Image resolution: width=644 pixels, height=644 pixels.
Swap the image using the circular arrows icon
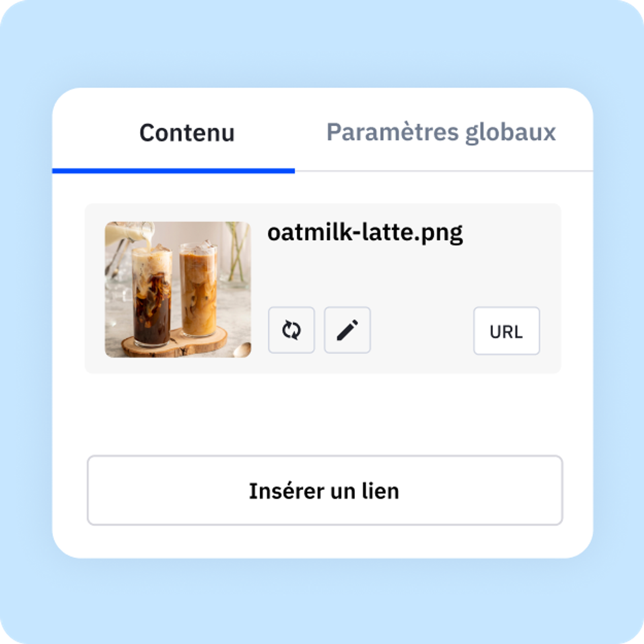[291, 330]
